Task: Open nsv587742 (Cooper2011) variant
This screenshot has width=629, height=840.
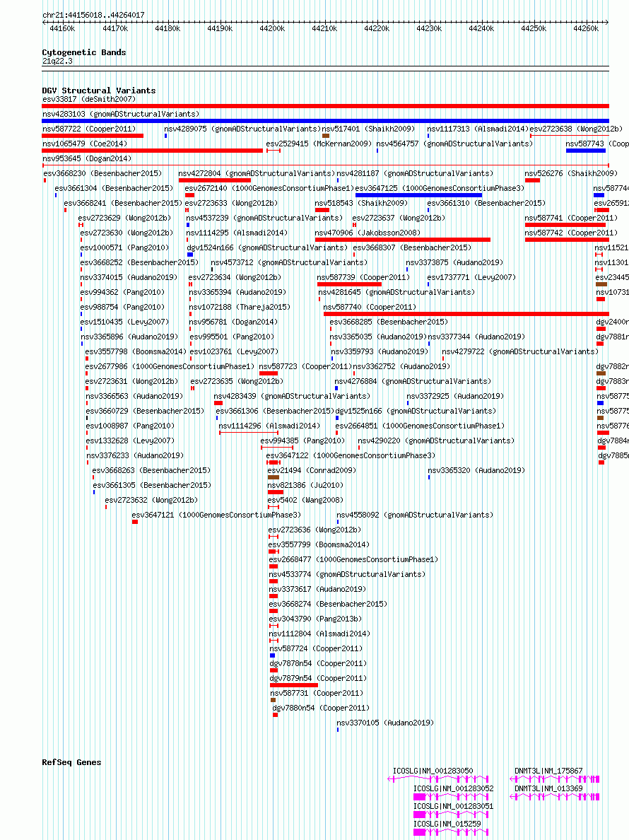Action: 571,233
